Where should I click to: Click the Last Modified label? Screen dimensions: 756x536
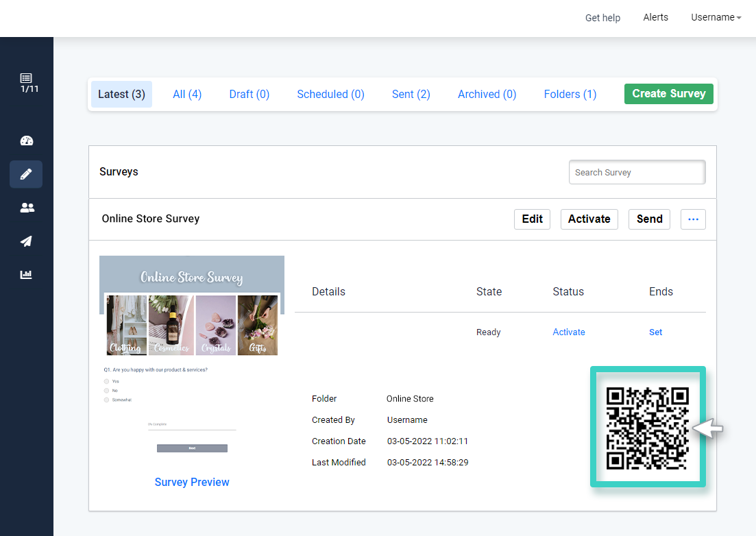tap(339, 462)
